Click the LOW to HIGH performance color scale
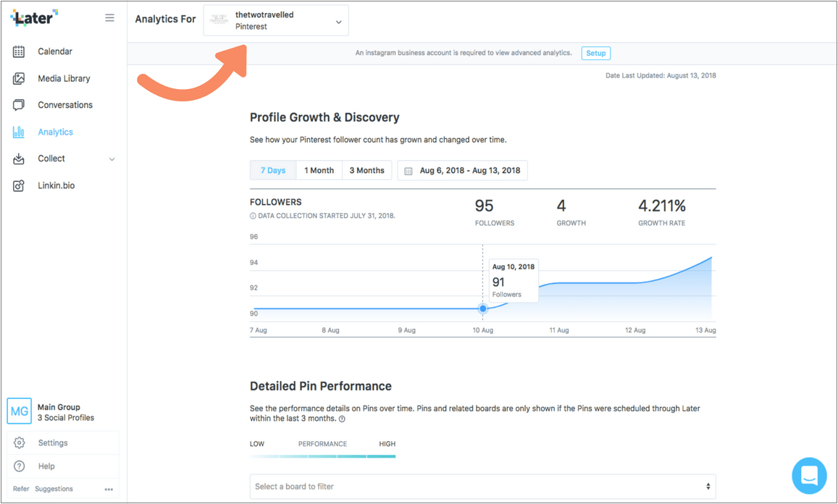838x504 pixels. click(x=323, y=456)
